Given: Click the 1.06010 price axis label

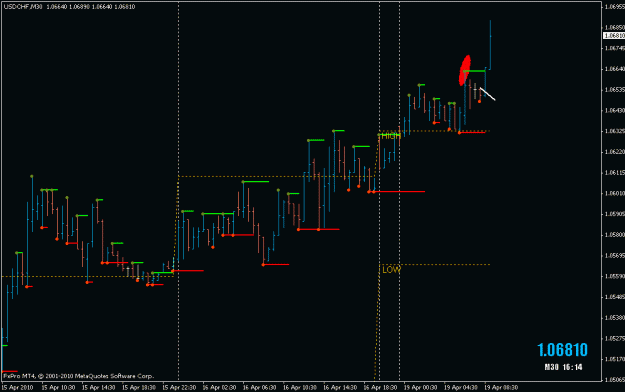Looking at the screenshot, I should (x=615, y=193).
